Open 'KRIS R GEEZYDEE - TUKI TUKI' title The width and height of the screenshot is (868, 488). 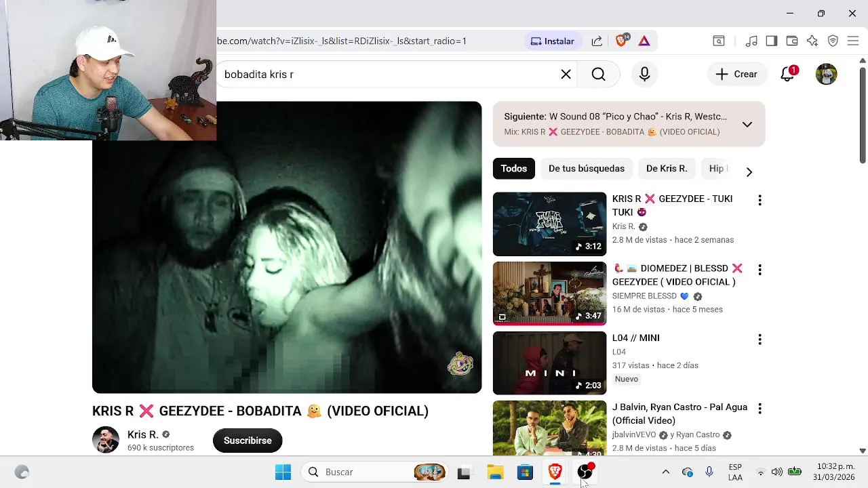672,205
